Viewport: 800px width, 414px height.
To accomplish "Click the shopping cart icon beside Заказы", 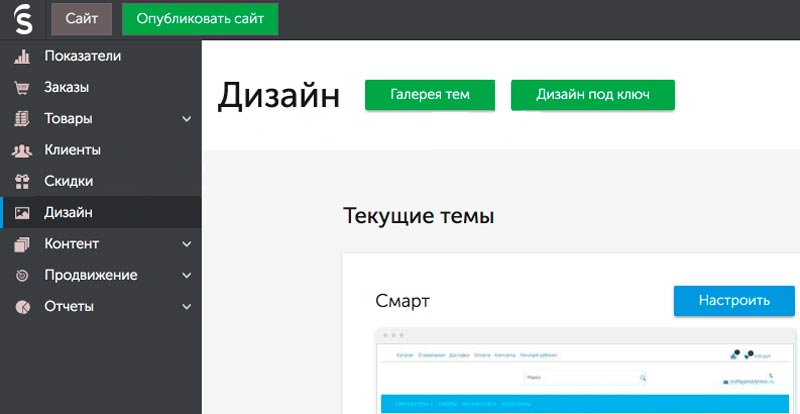I will coord(22,88).
